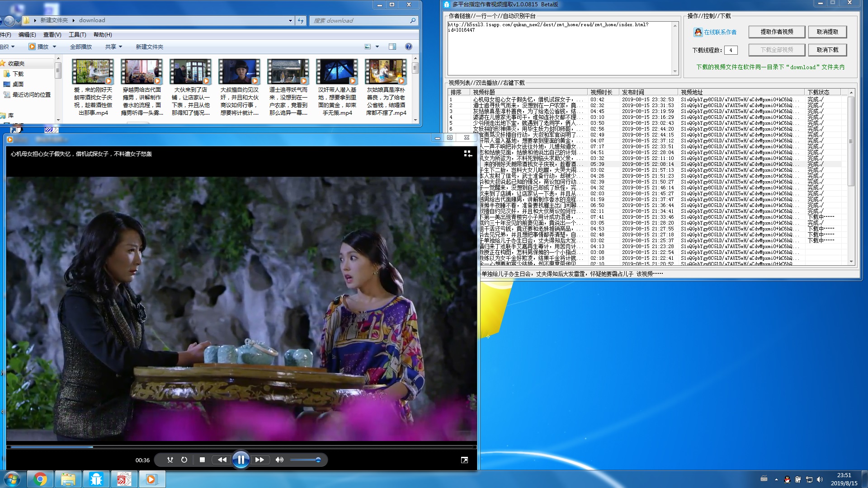
Task: Open Chrome from the taskbar
Action: point(40,479)
